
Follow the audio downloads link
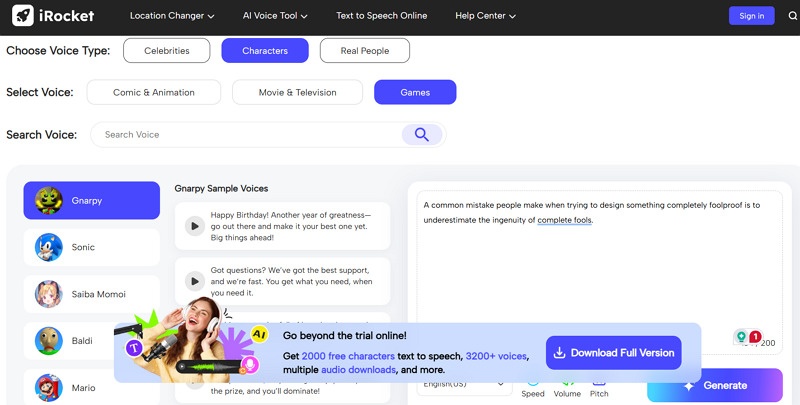(358, 370)
